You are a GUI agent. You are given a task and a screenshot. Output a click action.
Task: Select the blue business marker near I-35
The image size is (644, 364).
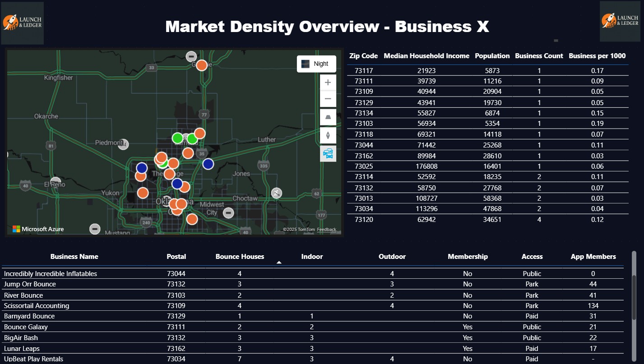208,164
